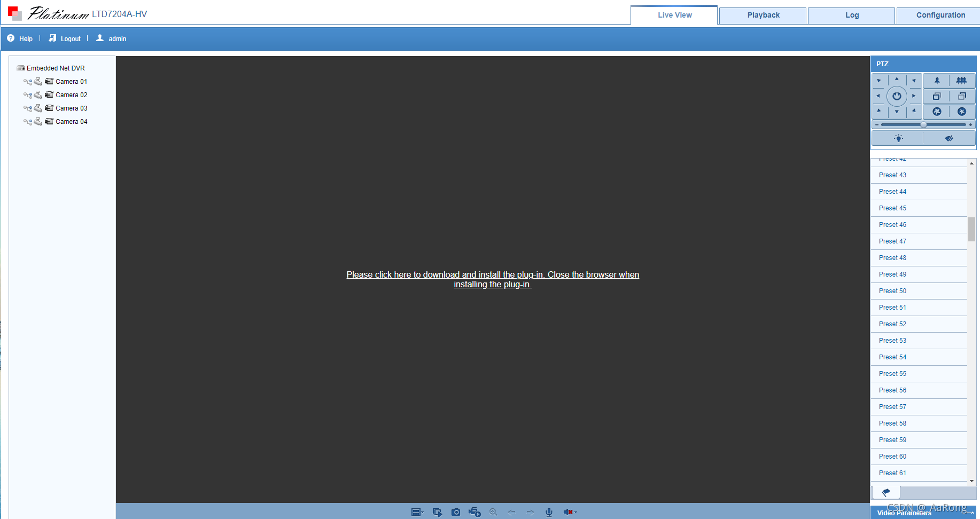This screenshot has width=980, height=519.
Task: Start PTZ auto-scan with center rotate button
Action: [x=897, y=96]
